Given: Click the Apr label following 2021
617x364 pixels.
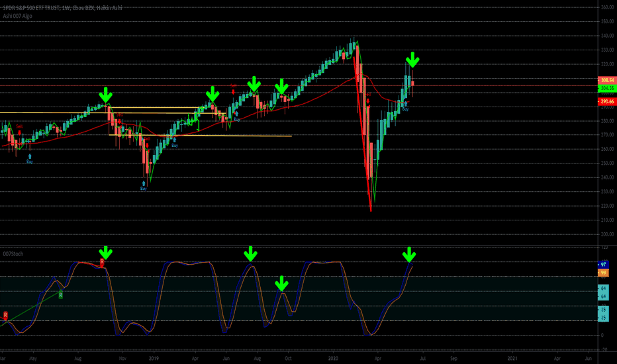Looking at the screenshot, I should [x=557, y=359].
